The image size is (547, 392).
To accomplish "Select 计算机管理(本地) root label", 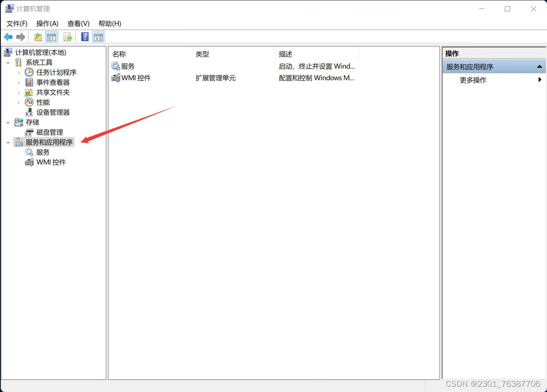I will pyautogui.click(x=40, y=53).
